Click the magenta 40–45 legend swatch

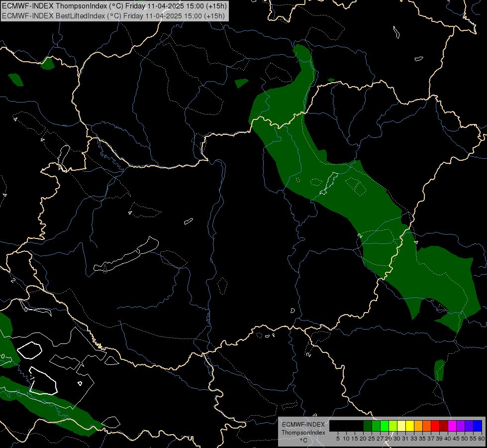coord(452,426)
